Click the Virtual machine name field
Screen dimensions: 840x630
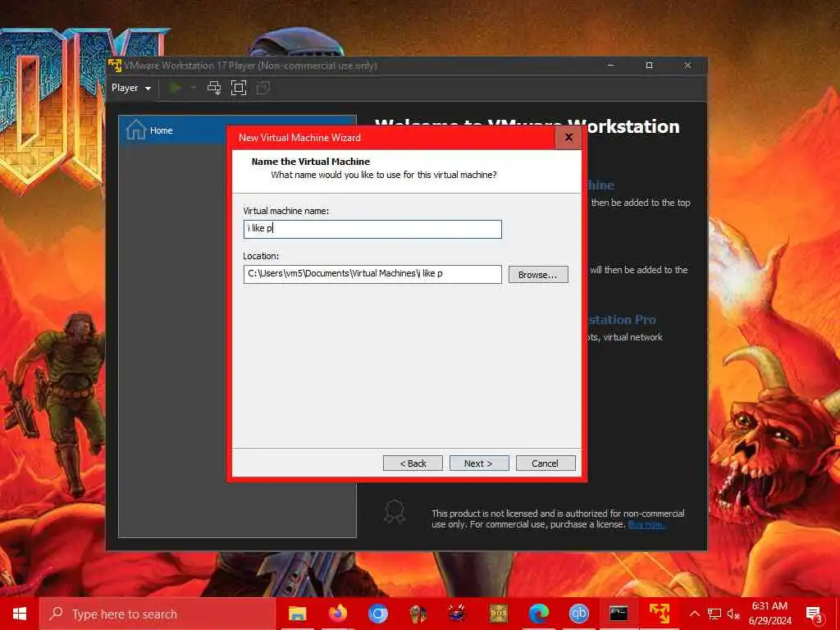(x=372, y=229)
